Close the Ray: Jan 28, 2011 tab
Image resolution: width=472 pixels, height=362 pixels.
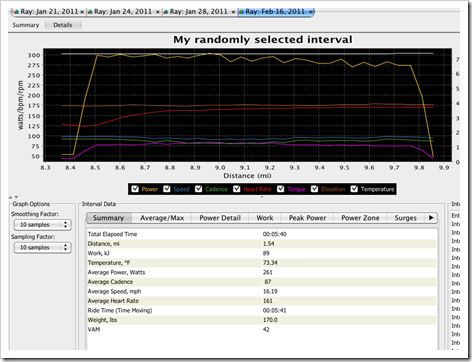click(x=233, y=12)
